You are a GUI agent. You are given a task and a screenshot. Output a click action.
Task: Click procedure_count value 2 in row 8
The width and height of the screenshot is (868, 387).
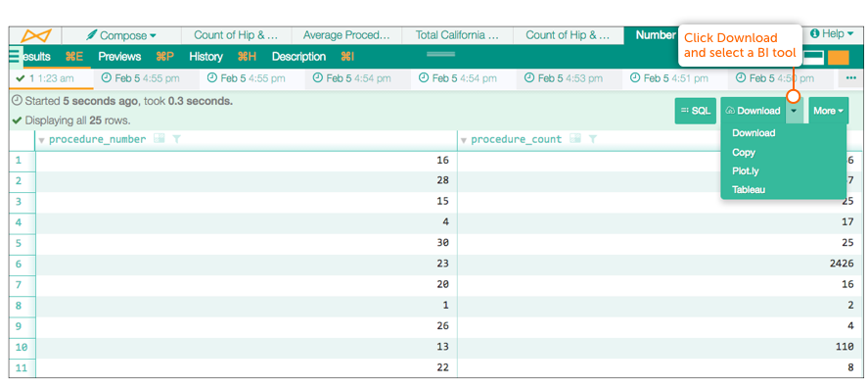[850, 306]
